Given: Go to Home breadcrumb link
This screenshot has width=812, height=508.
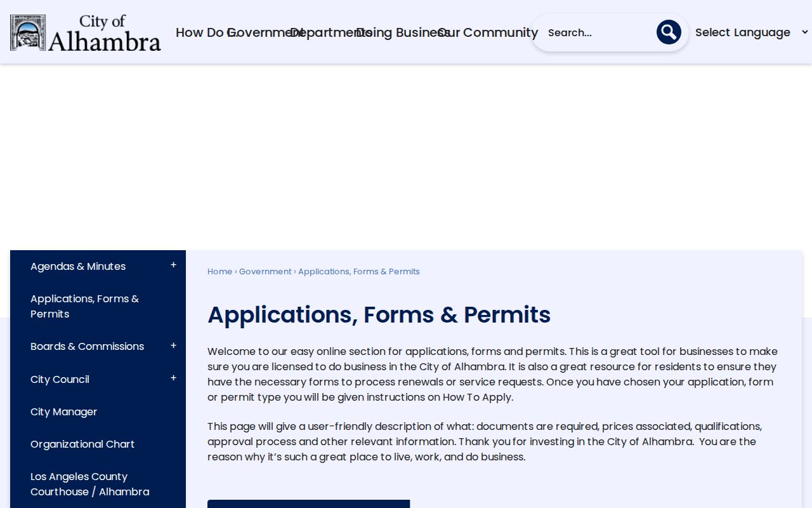Looking at the screenshot, I should [x=219, y=271].
